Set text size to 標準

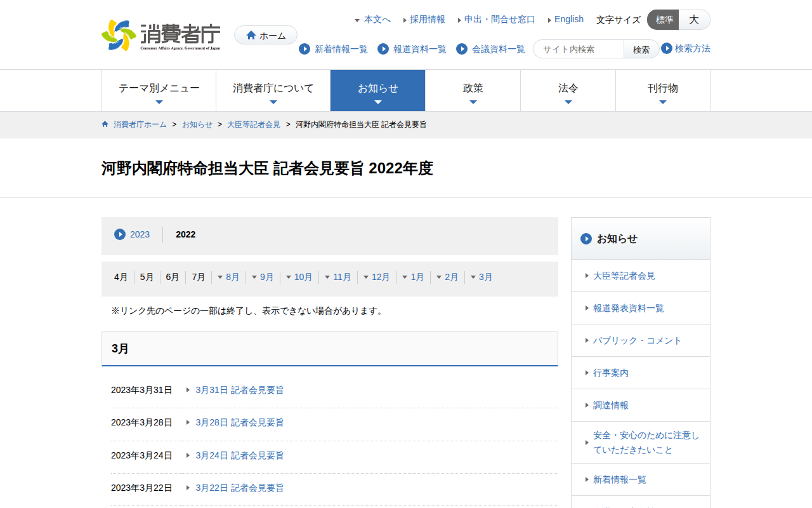tap(664, 20)
